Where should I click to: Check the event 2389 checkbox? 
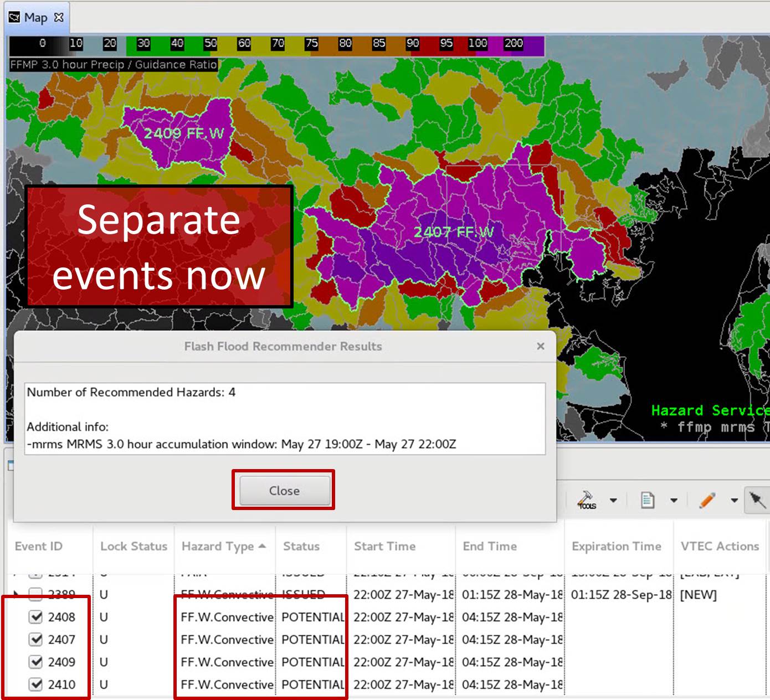36,595
